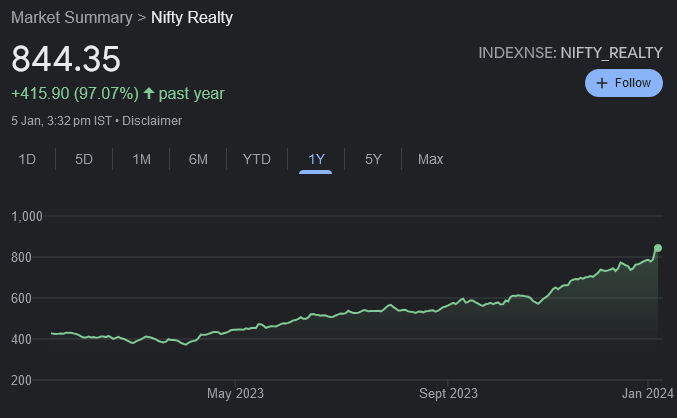Switch to the 1D time range
Screen dimensions: 677x418
pos(27,159)
